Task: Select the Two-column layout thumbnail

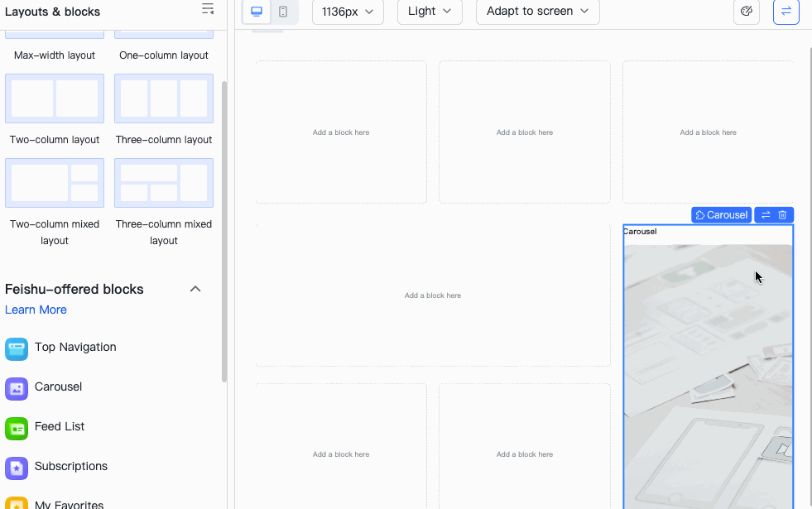Action: pos(54,98)
